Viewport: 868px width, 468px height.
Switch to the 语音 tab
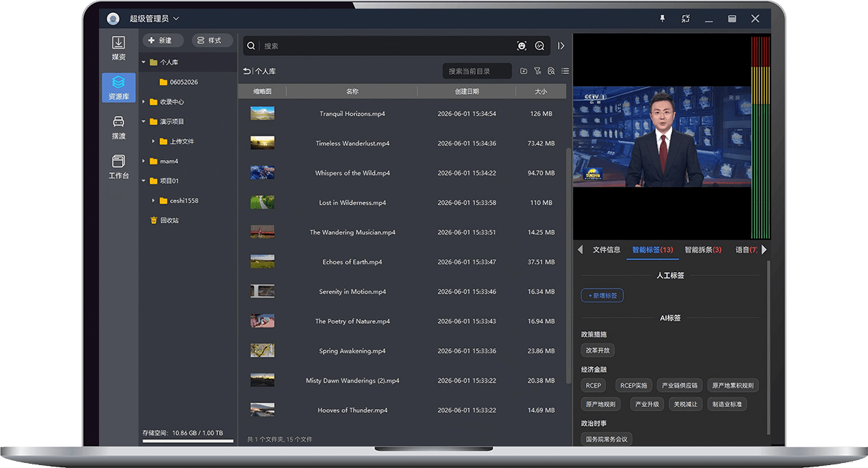[x=746, y=250]
